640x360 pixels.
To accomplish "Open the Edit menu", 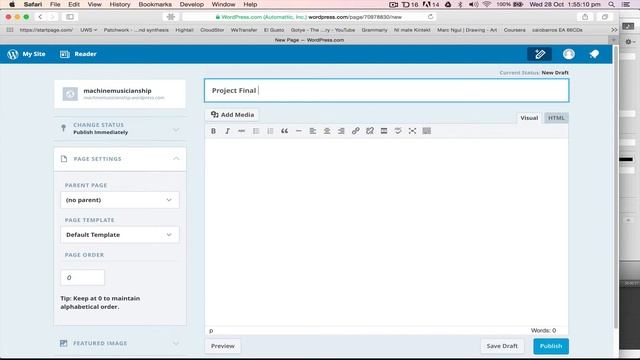I will tap(74, 4).
